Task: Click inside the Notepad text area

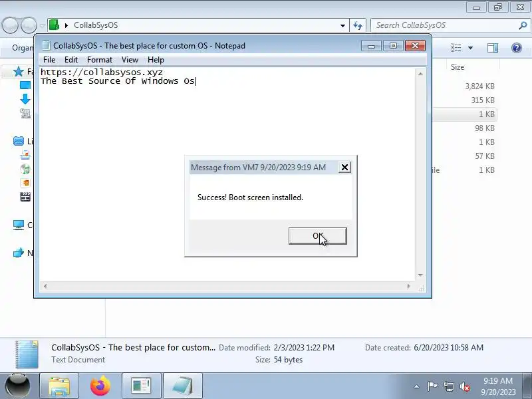Action: tap(227, 174)
